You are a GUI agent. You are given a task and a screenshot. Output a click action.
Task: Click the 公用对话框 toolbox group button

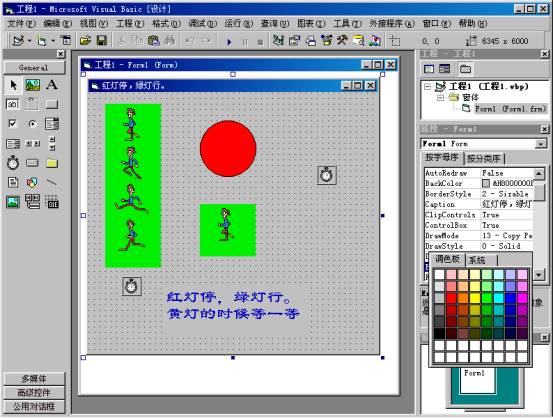34,407
